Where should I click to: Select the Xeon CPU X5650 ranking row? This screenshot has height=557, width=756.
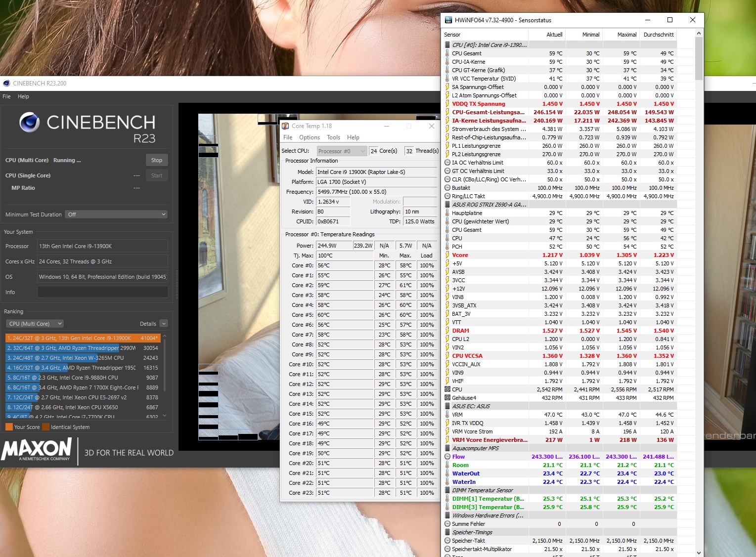83,407
